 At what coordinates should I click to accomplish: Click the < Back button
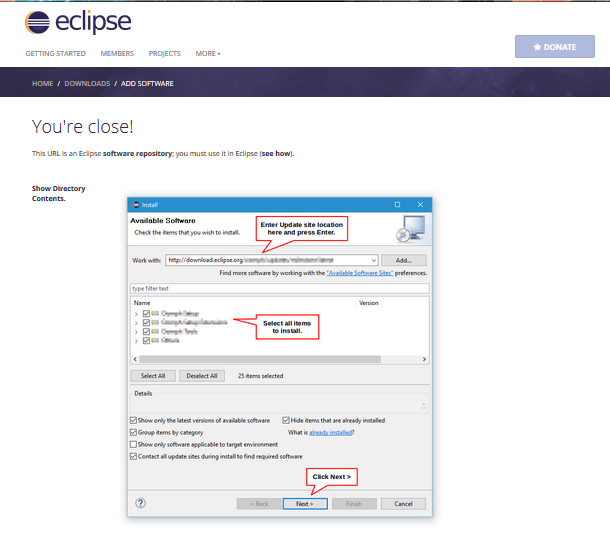pyautogui.click(x=259, y=504)
